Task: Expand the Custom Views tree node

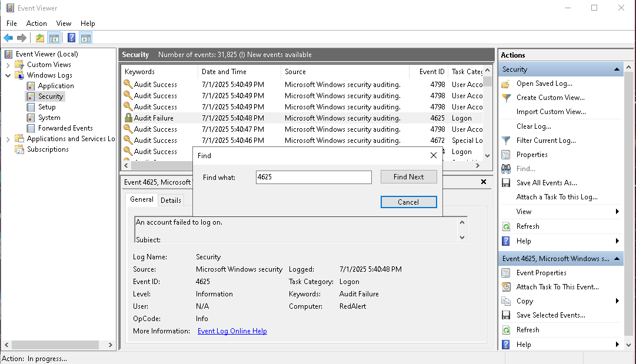Action: coord(8,65)
